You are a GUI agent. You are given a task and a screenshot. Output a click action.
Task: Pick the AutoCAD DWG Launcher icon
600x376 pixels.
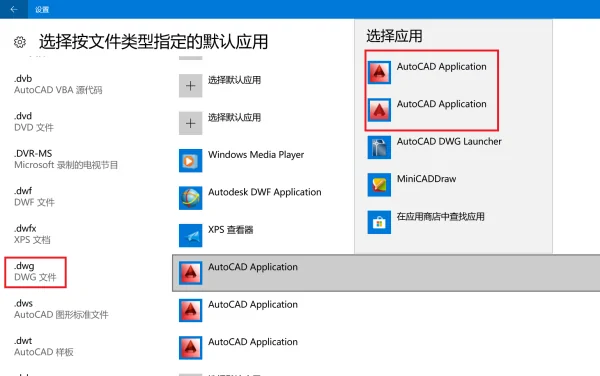click(x=379, y=147)
